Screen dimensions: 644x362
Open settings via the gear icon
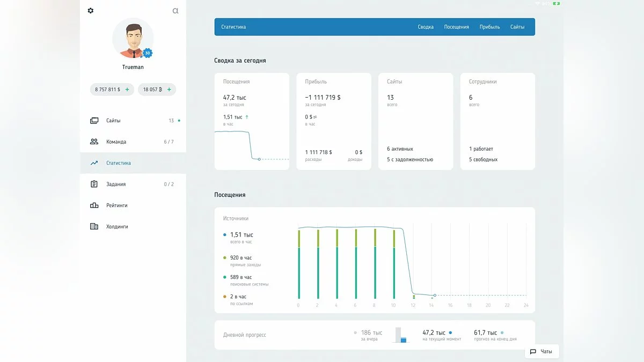tap(90, 11)
